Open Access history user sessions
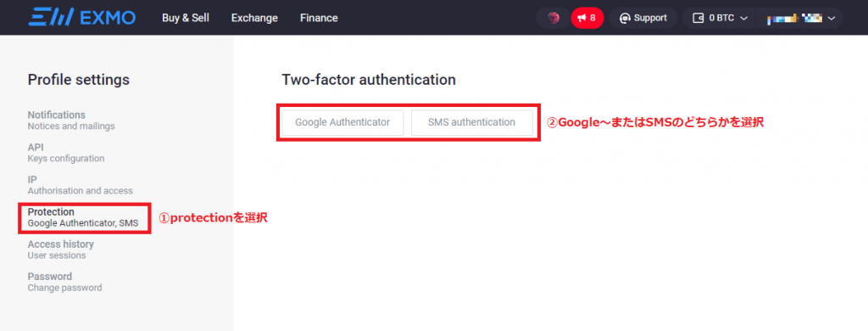868x331 pixels. 61,250
